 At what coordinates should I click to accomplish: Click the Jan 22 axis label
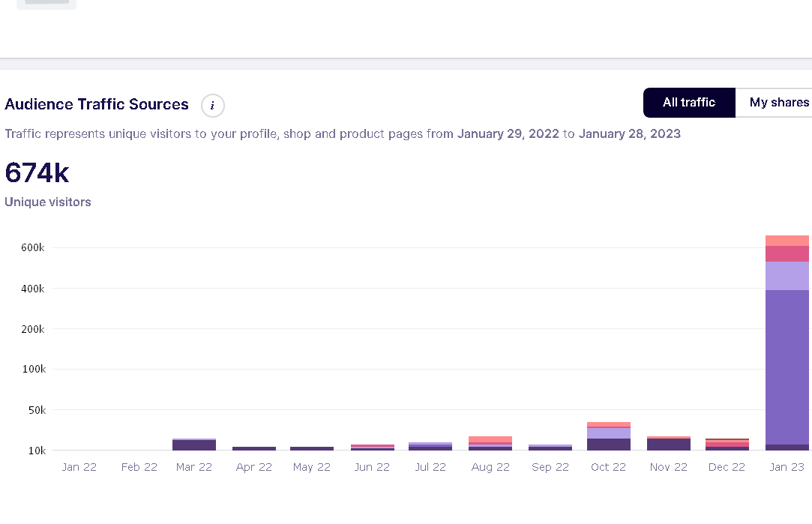pyautogui.click(x=79, y=466)
